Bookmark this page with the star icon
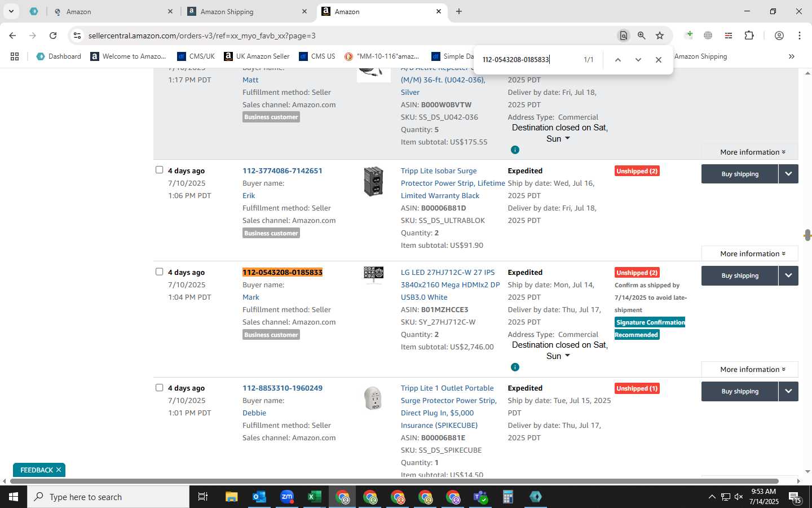The height and width of the screenshot is (508, 812). click(x=660, y=36)
